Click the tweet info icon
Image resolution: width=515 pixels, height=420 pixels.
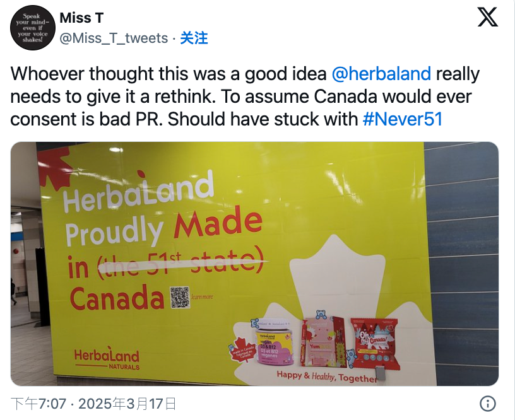pos(488,403)
